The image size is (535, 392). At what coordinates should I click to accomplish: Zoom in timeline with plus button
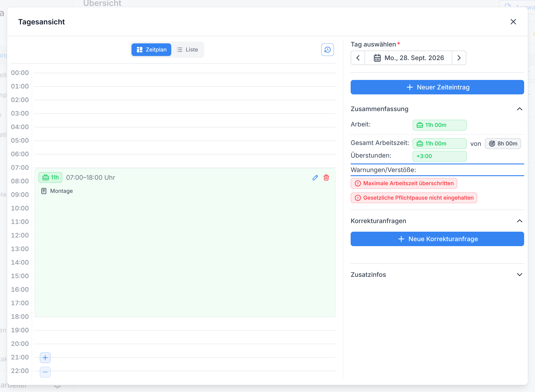(45, 358)
